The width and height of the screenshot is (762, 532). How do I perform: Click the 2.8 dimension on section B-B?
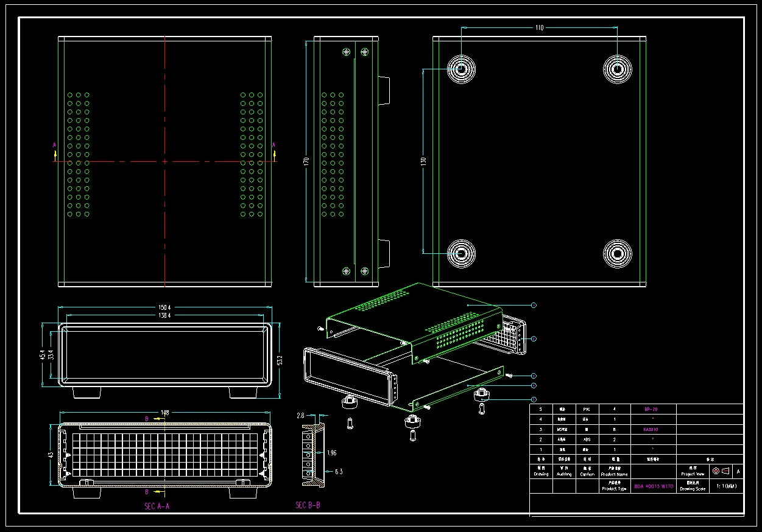click(300, 415)
